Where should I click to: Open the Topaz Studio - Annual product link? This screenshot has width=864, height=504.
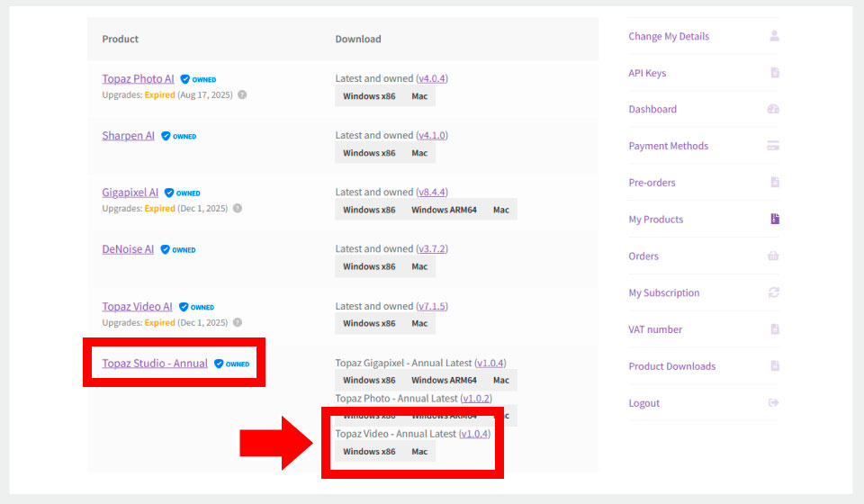[x=155, y=364]
